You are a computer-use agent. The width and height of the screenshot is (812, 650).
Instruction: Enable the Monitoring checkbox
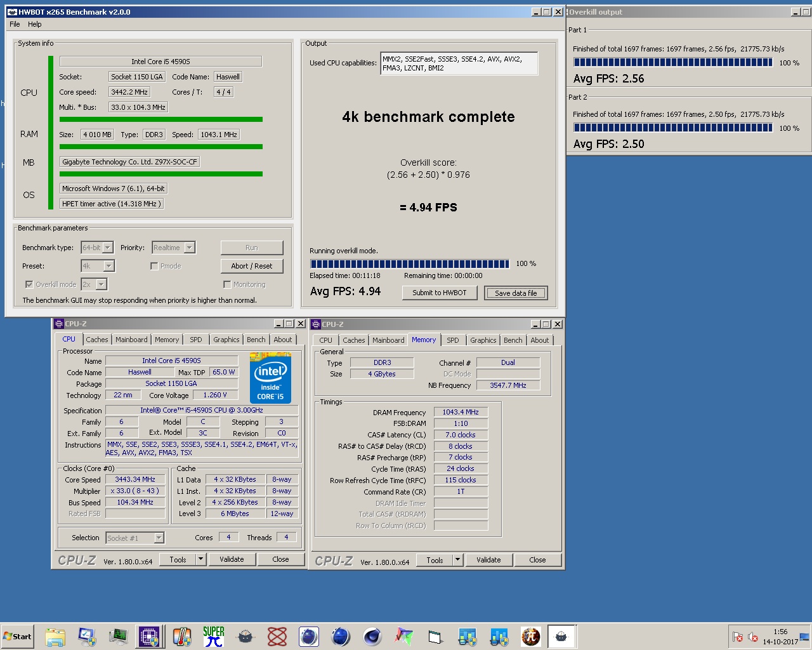click(227, 284)
